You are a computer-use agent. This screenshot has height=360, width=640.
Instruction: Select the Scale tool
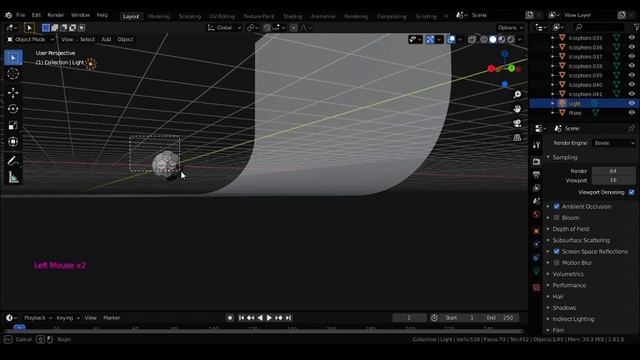[13, 125]
